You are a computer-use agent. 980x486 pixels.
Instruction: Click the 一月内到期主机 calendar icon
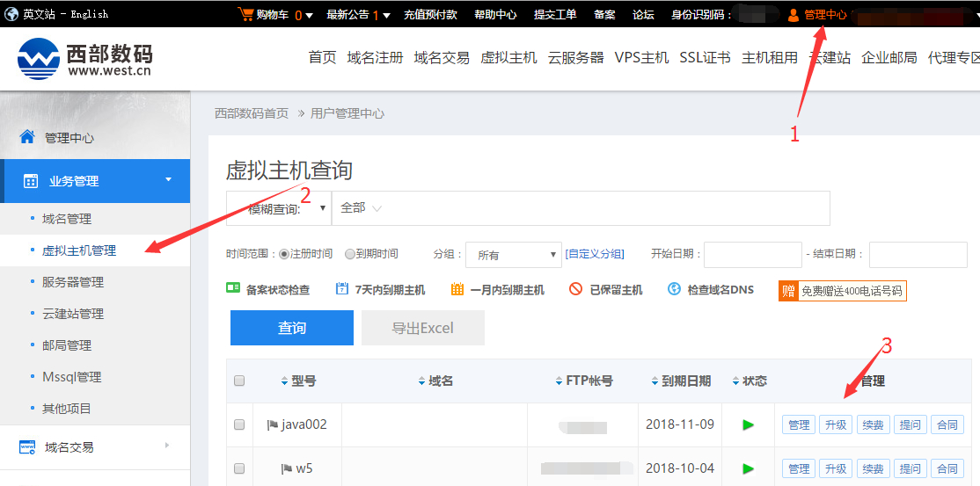pyautogui.click(x=457, y=289)
